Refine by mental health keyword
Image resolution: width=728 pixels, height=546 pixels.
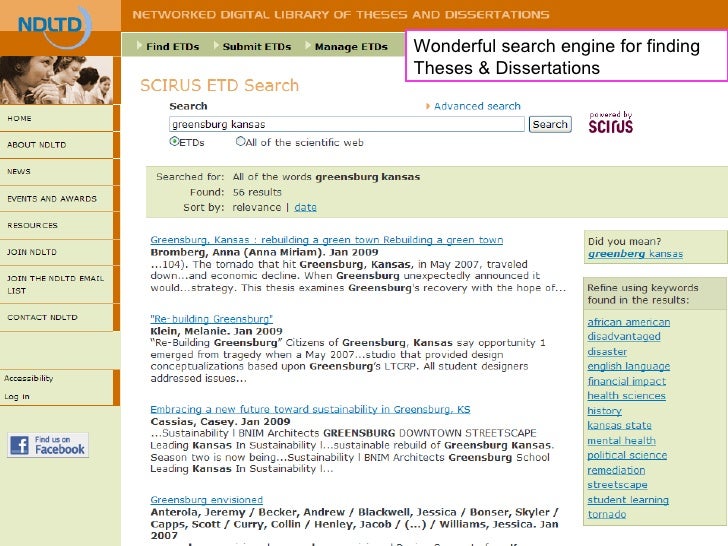click(621, 441)
